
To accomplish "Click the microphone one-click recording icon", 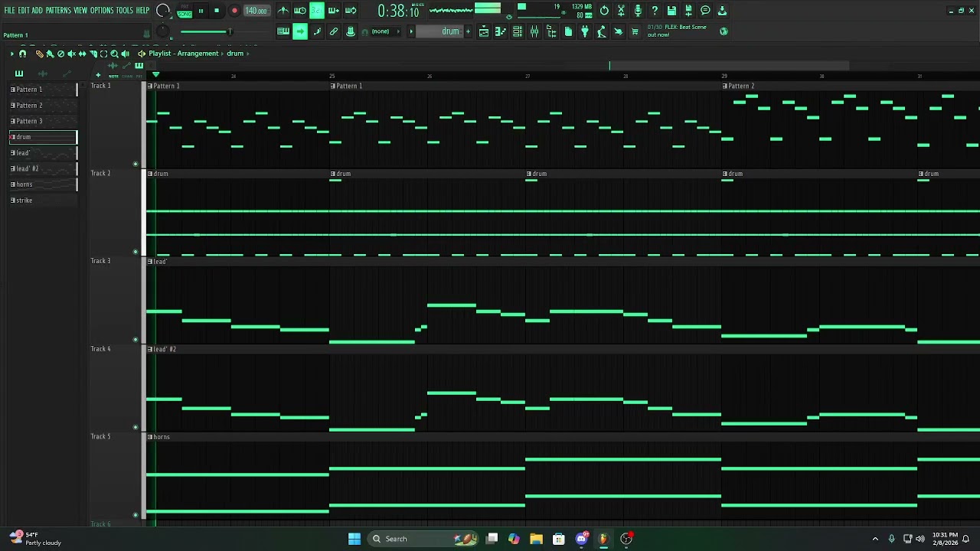I will click(x=638, y=11).
